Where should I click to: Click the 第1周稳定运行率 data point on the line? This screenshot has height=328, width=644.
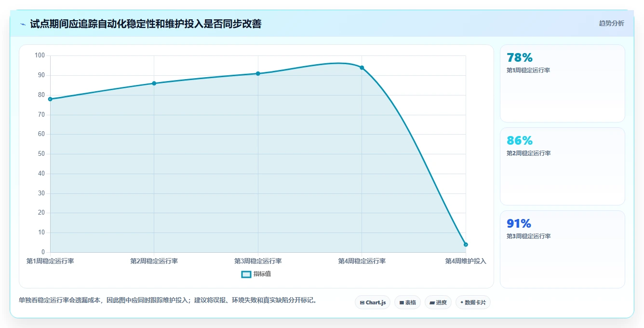(x=50, y=99)
